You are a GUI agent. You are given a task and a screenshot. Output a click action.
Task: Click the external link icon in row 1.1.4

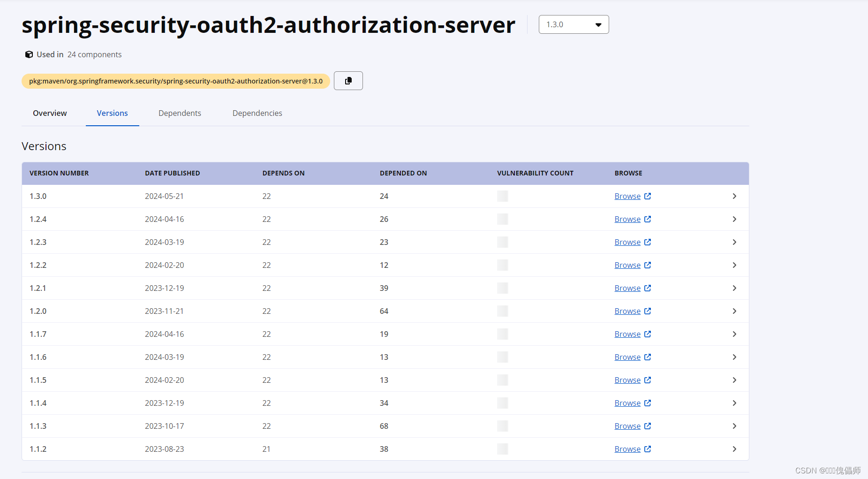(x=648, y=403)
